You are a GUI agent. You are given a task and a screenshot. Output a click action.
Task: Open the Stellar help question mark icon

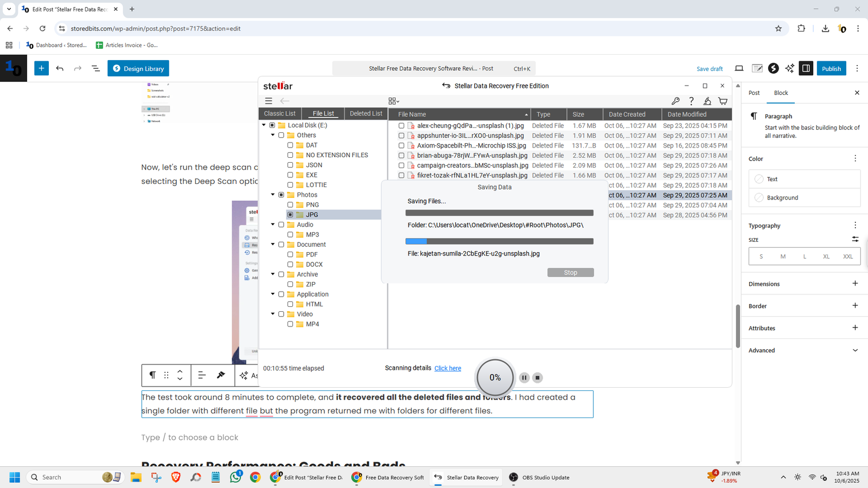691,101
